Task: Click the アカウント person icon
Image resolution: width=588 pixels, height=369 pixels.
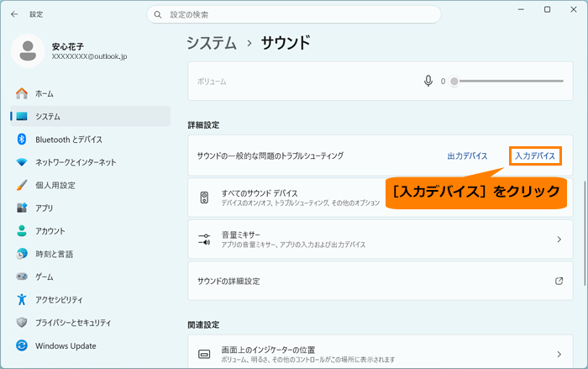Action: point(22,231)
